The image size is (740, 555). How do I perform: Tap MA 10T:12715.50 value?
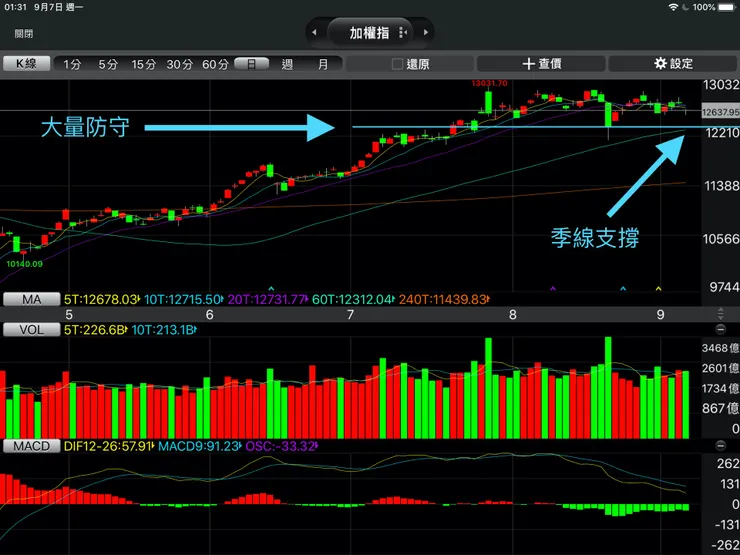coord(184,299)
